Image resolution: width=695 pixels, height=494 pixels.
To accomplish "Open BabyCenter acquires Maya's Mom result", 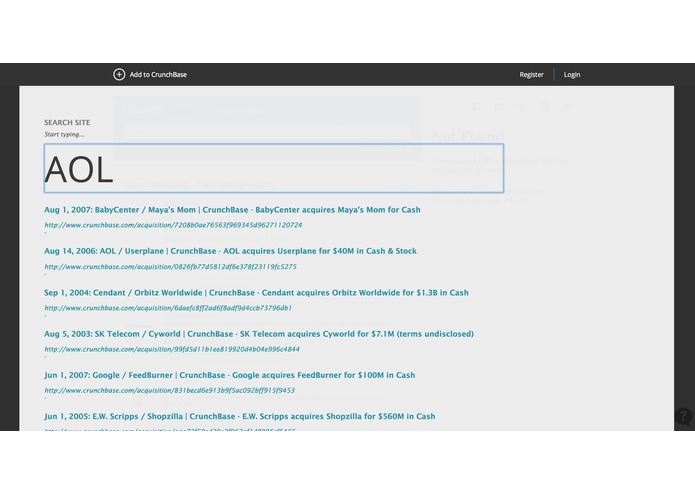I will click(x=232, y=210).
